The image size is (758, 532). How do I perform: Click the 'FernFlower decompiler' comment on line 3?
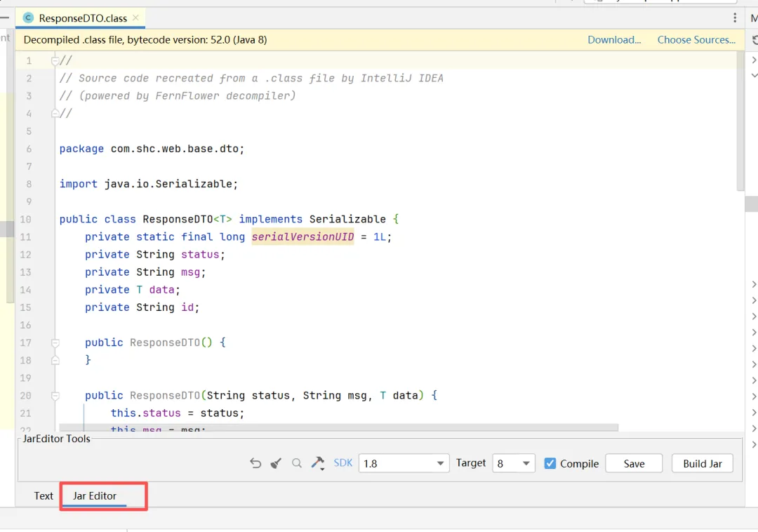[x=221, y=95]
